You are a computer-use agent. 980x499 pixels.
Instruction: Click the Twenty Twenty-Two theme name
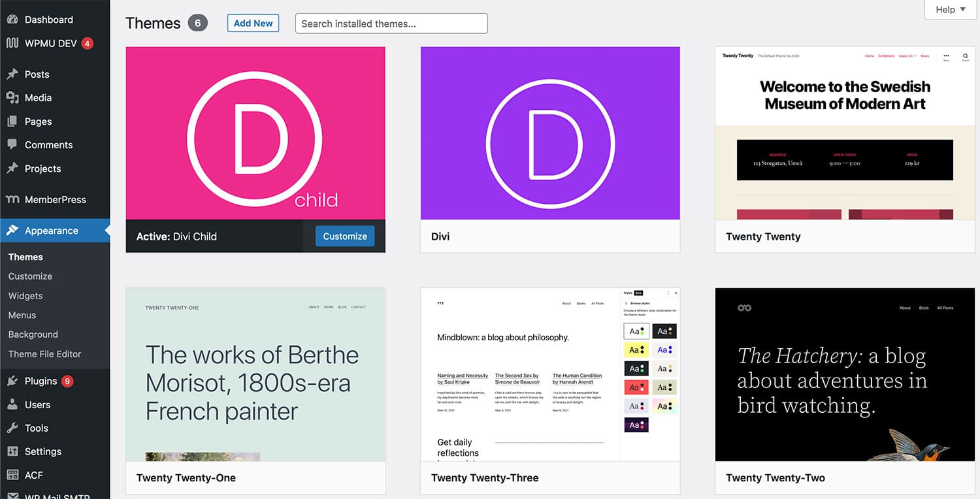click(x=776, y=478)
